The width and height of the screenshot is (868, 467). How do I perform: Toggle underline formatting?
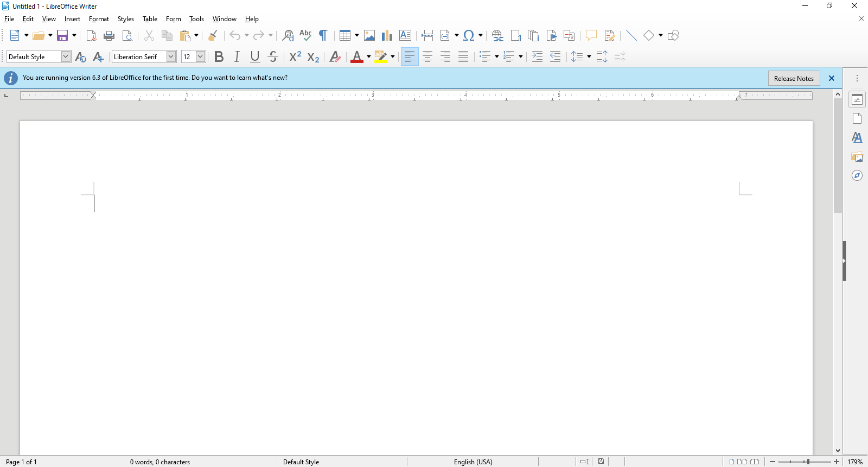pos(255,57)
